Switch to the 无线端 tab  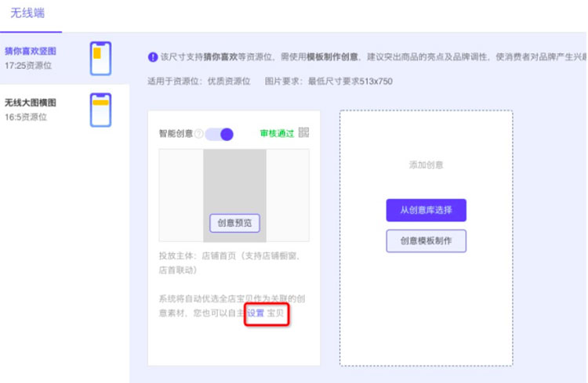tap(27, 14)
